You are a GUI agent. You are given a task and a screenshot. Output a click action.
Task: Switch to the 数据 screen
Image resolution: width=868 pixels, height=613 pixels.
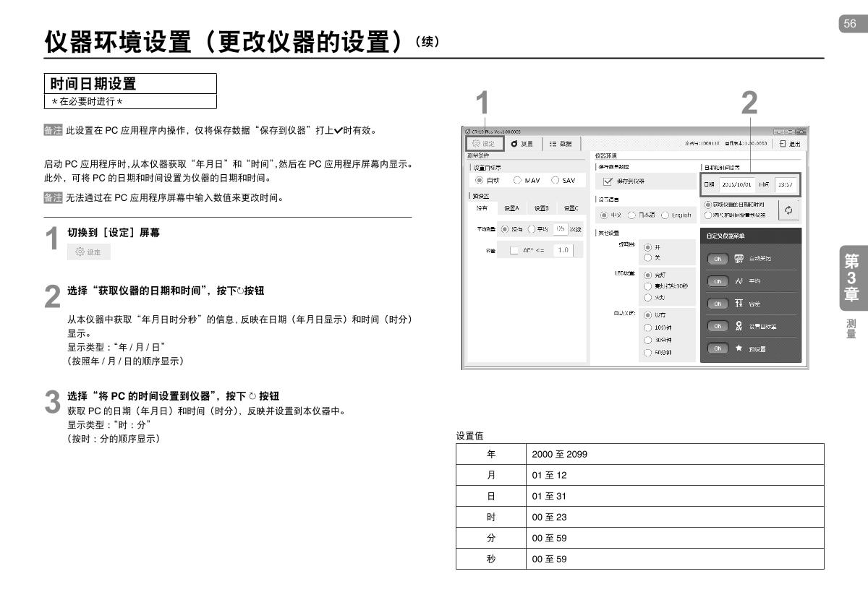click(563, 144)
